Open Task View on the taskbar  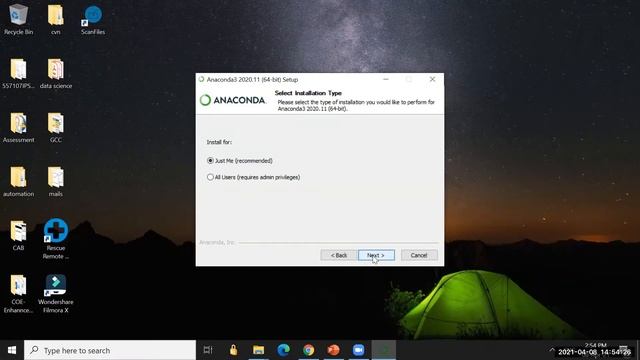tap(208, 350)
